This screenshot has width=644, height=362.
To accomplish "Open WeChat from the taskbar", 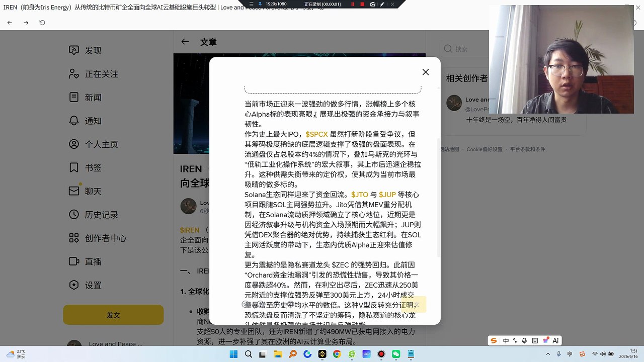I will pyautogui.click(x=396, y=354).
